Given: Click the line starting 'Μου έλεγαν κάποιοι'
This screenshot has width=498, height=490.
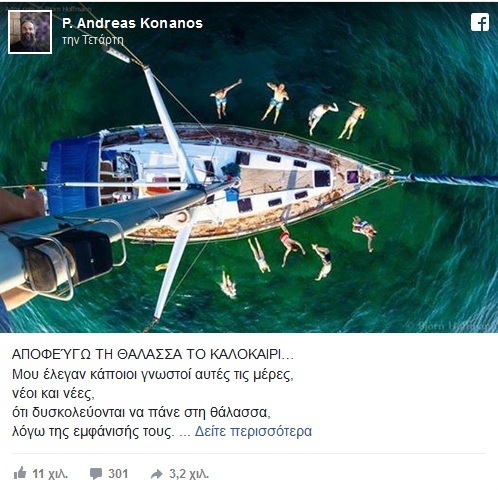Looking at the screenshot, I should pyautogui.click(x=153, y=374).
